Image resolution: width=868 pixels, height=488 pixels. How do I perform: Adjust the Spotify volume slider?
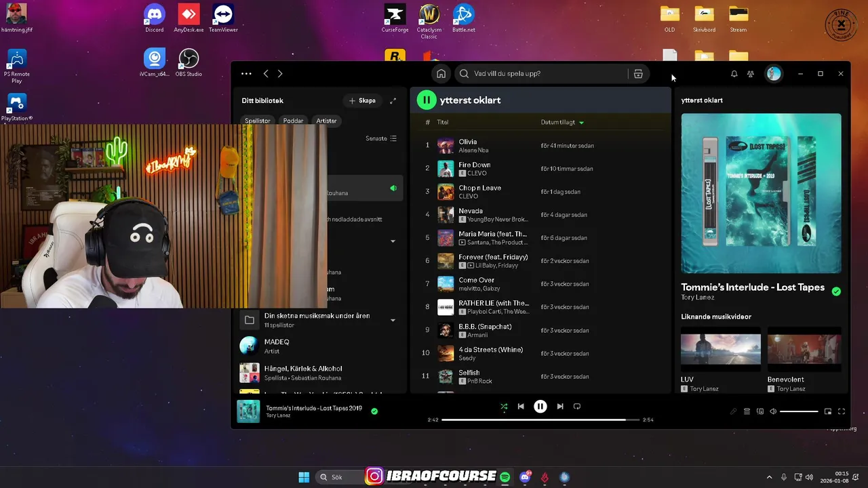pos(799,411)
